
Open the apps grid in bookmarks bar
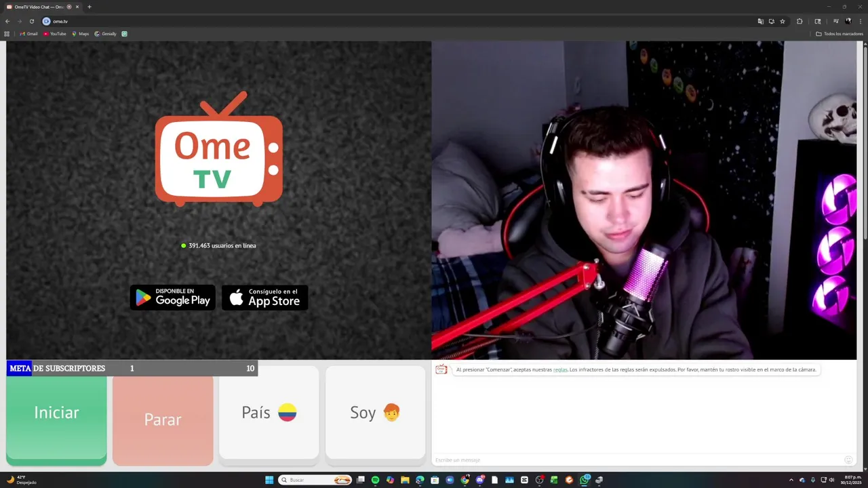coord(7,34)
